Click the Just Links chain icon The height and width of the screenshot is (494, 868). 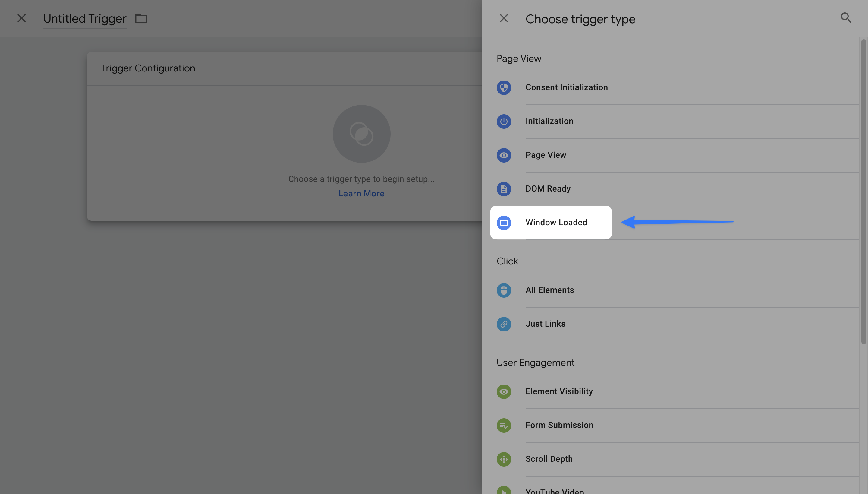(x=504, y=324)
